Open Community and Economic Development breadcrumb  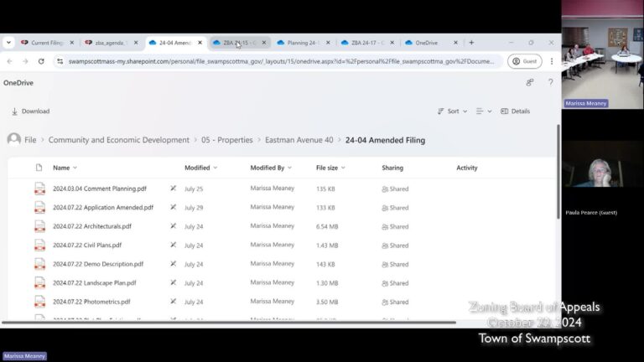118,140
